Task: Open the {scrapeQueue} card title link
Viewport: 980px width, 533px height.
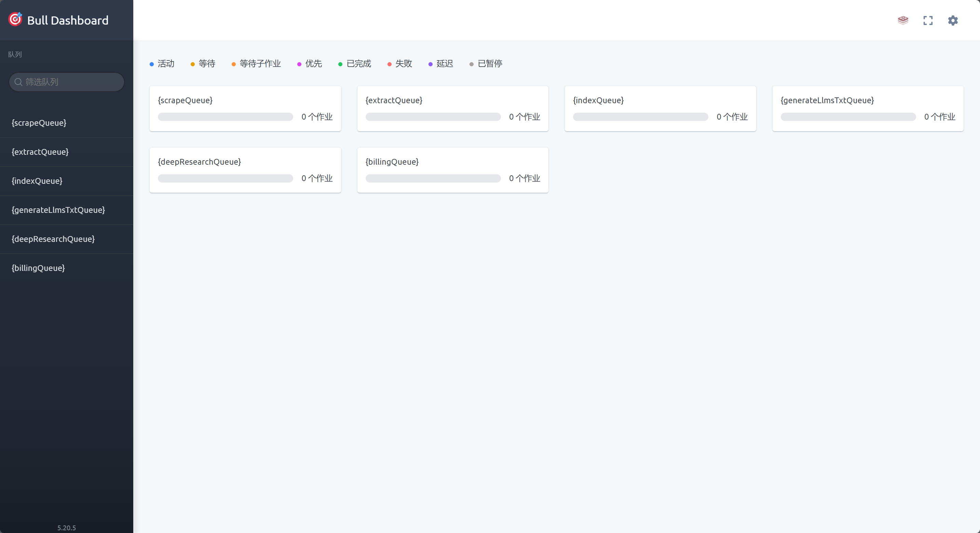Action: point(185,100)
